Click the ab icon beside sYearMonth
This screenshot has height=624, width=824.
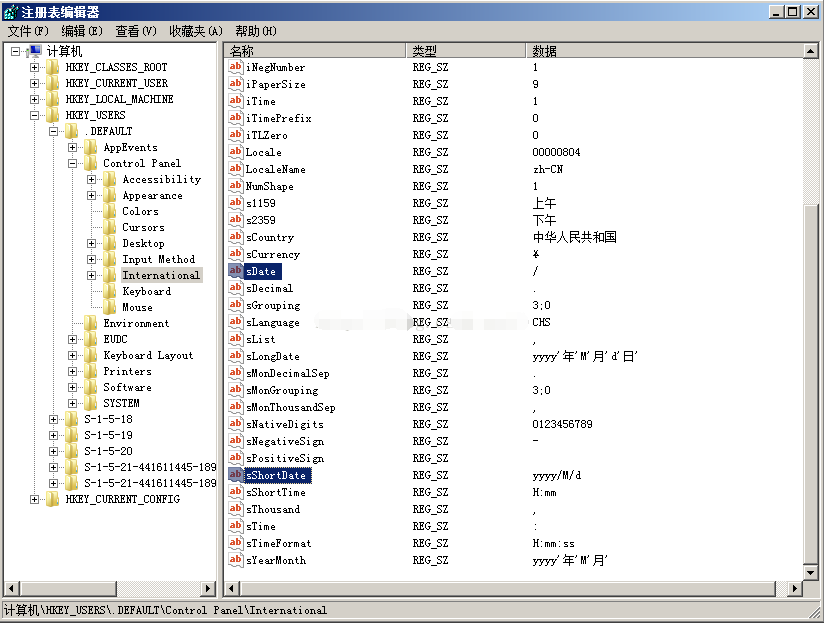click(x=235, y=560)
